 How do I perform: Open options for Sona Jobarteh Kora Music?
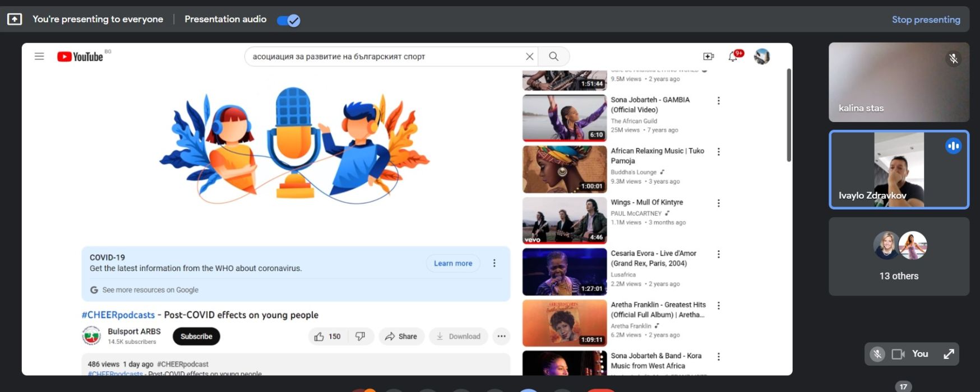[x=718, y=357]
